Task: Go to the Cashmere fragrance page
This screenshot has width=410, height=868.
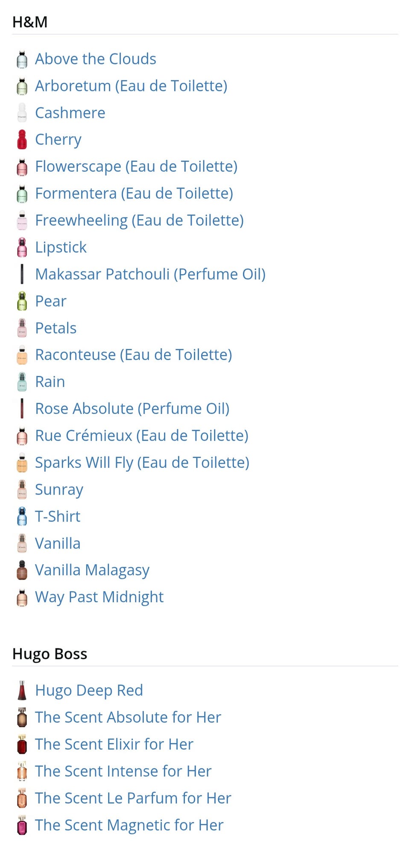Action: point(70,113)
